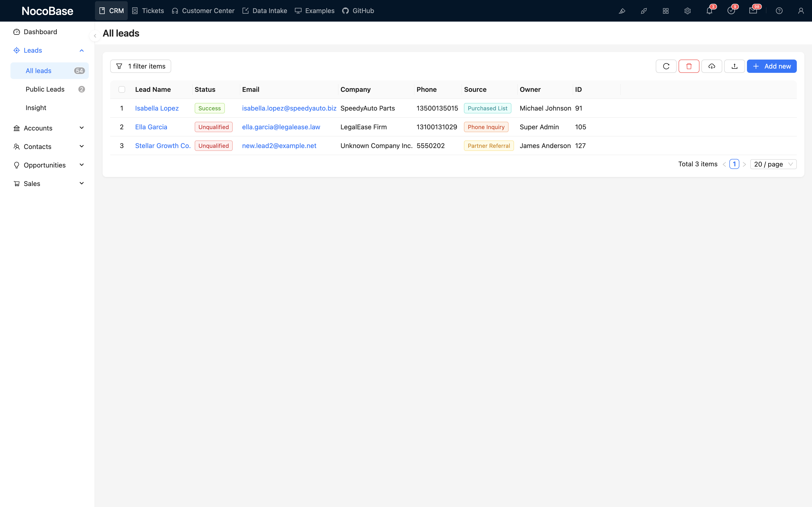Open the settings gear icon
This screenshot has height=507, width=812.
pyautogui.click(x=687, y=11)
